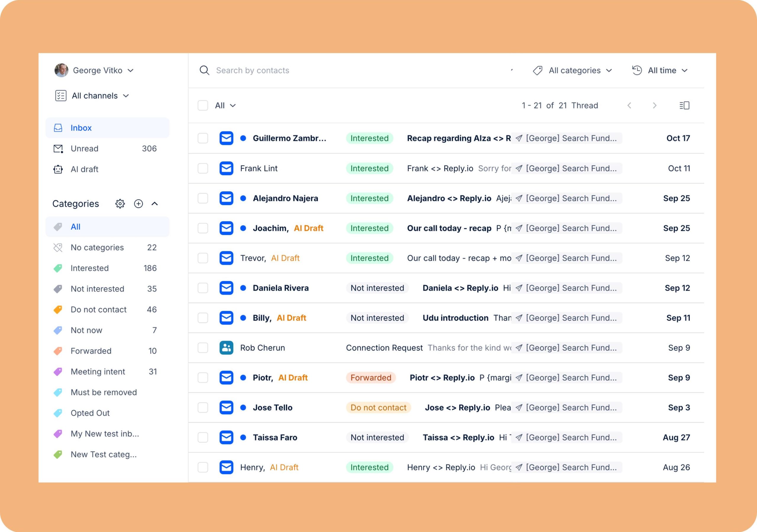
Task: Select the Guillermo Zambr... thread checkbox
Action: coord(203,138)
